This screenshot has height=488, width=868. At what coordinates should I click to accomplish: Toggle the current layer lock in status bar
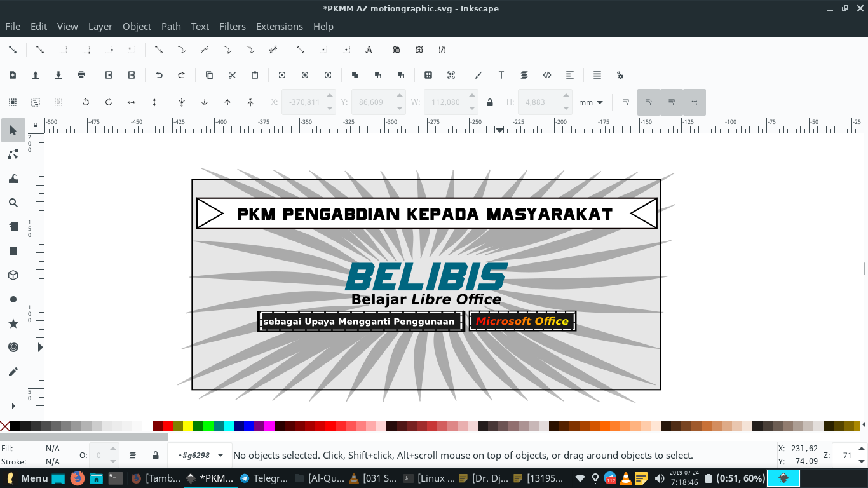156,455
